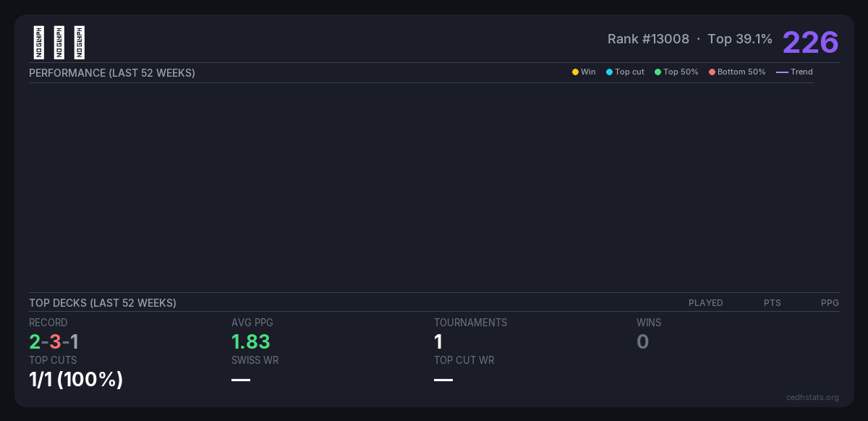The height and width of the screenshot is (421, 868).
Task: Sort decks by PPG column
Action: [x=830, y=303]
